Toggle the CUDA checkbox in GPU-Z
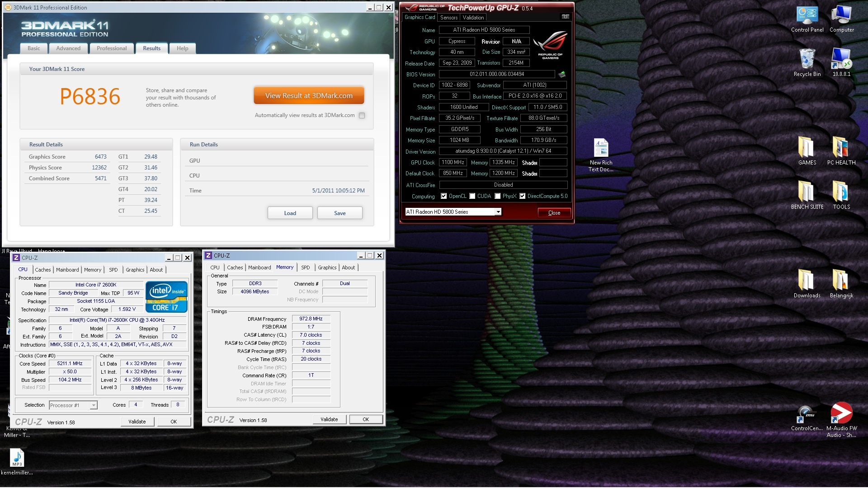Image resolution: width=868 pixels, height=488 pixels. (x=472, y=196)
